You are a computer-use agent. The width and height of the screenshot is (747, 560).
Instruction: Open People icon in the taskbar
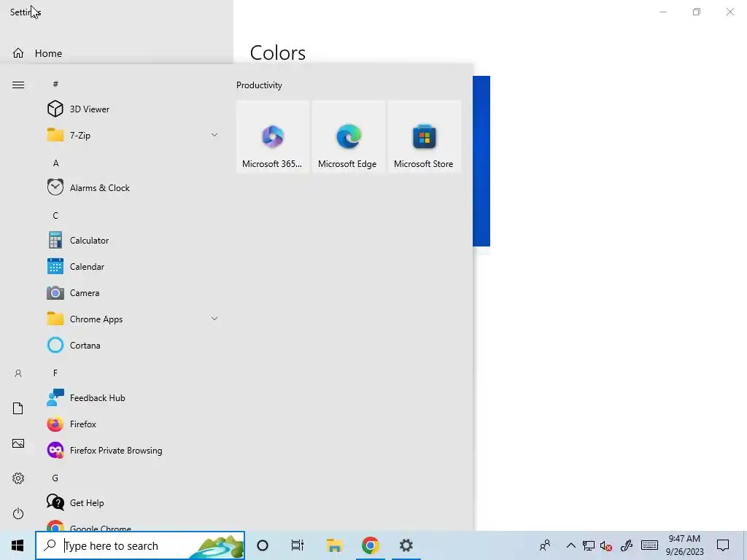(x=545, y=545)
